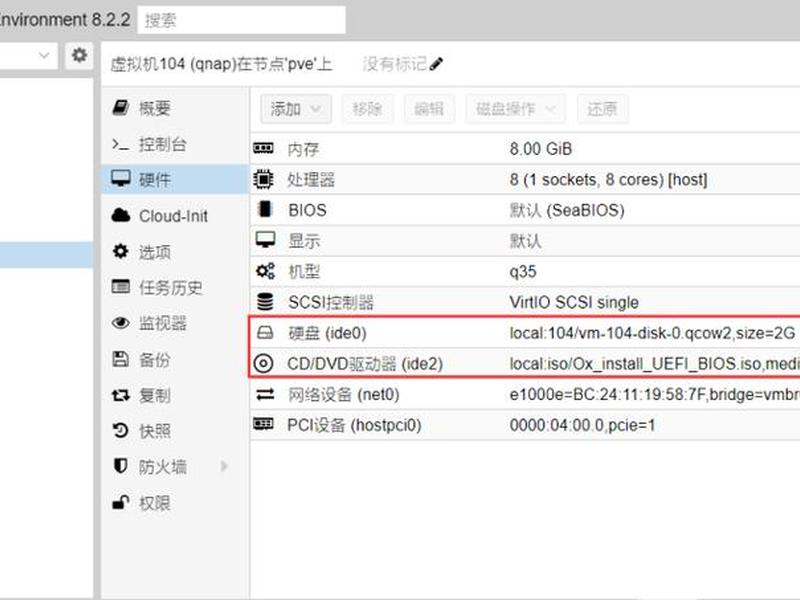This screenshot has width=800, height=600.
Task: Click the 复制 retweet arrows icon
Action: click(x=120, y=395)
